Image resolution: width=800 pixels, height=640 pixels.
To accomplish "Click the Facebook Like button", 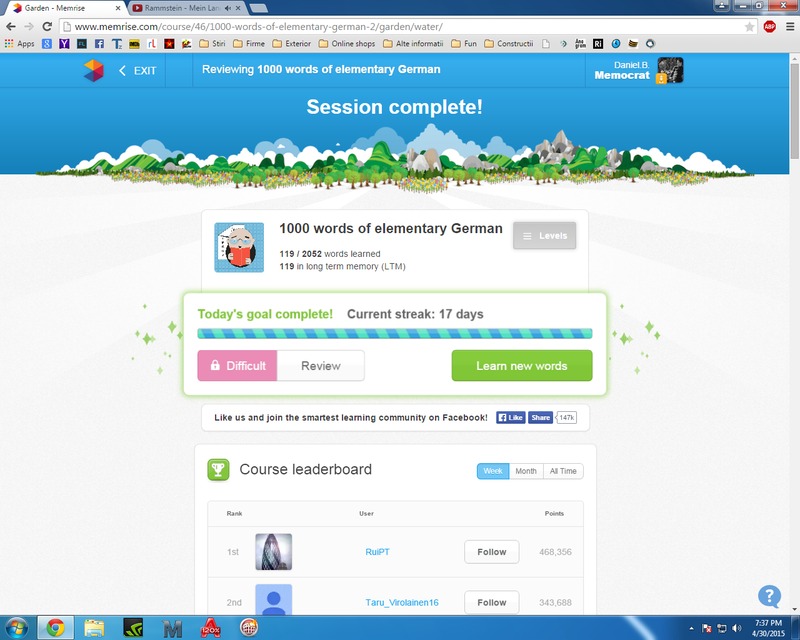I will click(511, 417).
